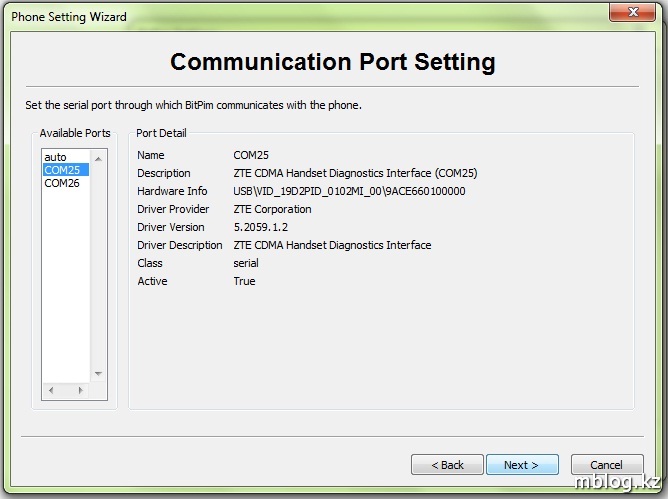Select COM25 in Available Ports list
This screenshot has width=668, height=499.
coord(62,170)
